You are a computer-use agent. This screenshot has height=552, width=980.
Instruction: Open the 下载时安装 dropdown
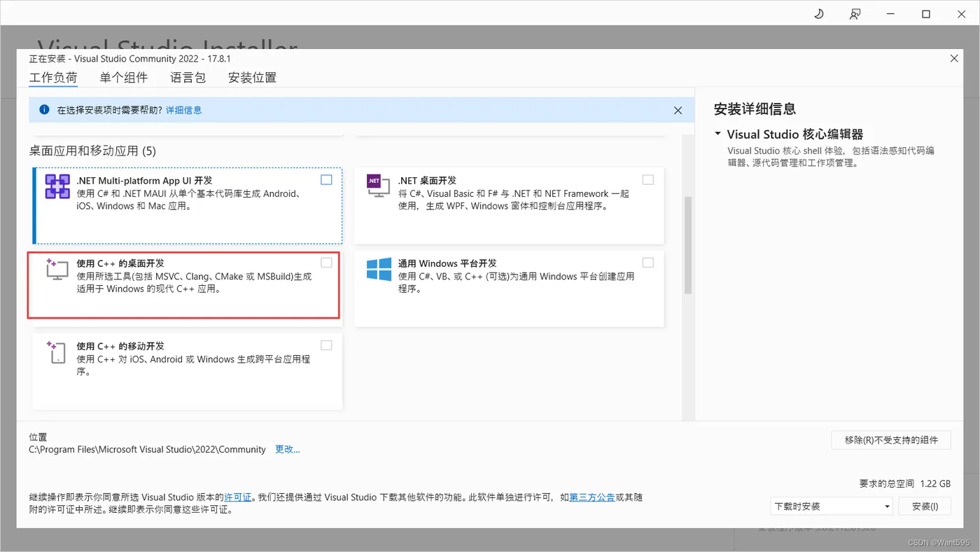tap(832, 506)
